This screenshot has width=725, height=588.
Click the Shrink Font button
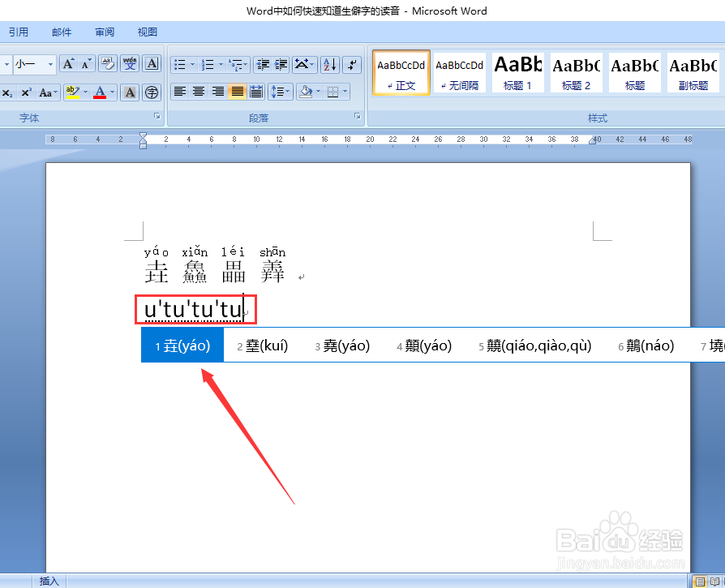tap(86, 64)
